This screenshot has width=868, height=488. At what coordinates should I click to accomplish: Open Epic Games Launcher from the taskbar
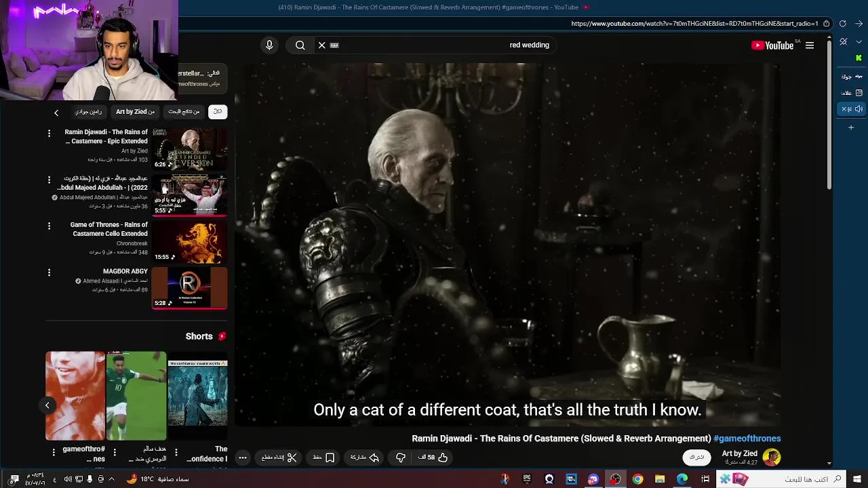(527, 479)
